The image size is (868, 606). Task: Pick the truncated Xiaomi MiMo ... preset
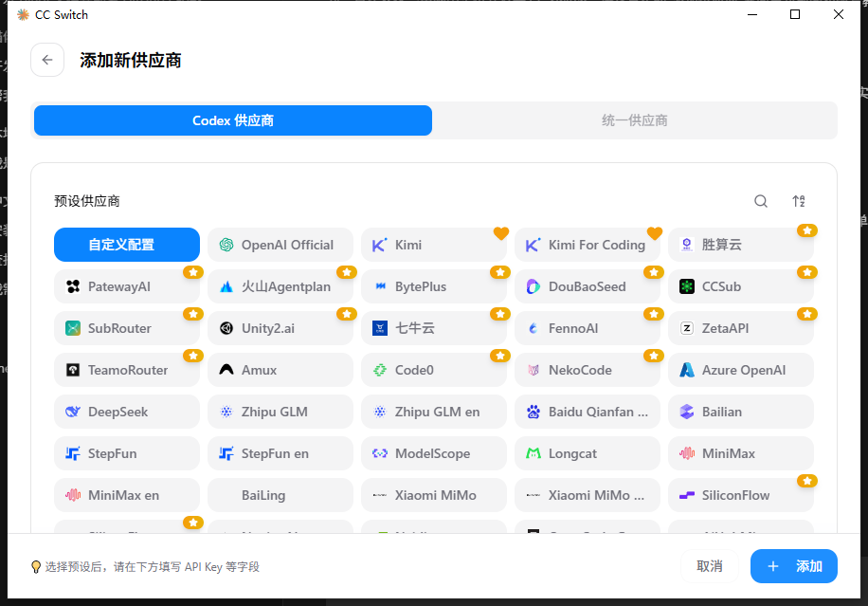[x=588, y=495]
